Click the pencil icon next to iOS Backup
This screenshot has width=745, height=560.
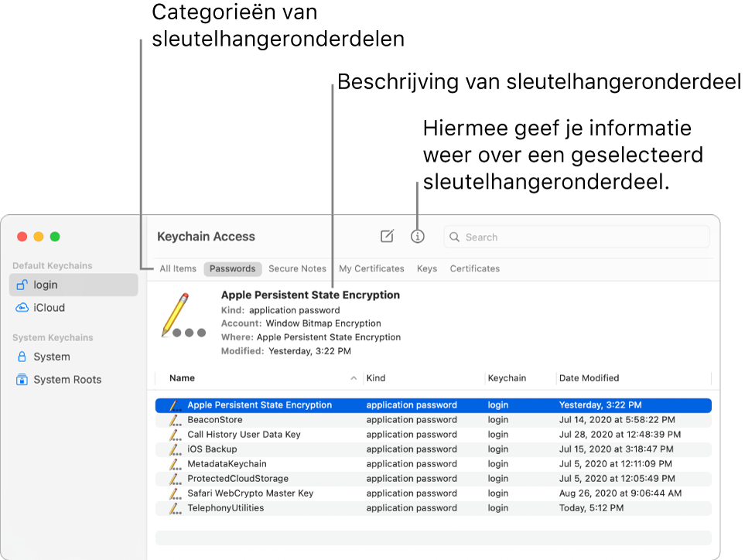(176, 449)
